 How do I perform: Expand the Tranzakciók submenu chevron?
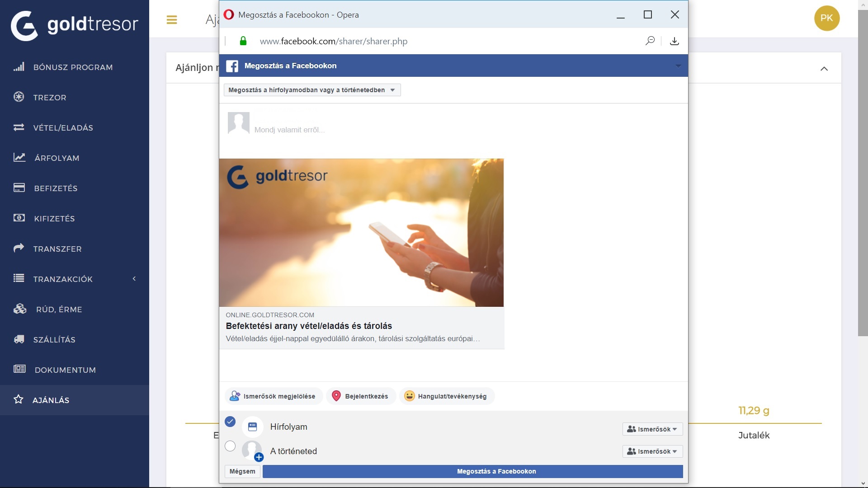coord(134,279)
